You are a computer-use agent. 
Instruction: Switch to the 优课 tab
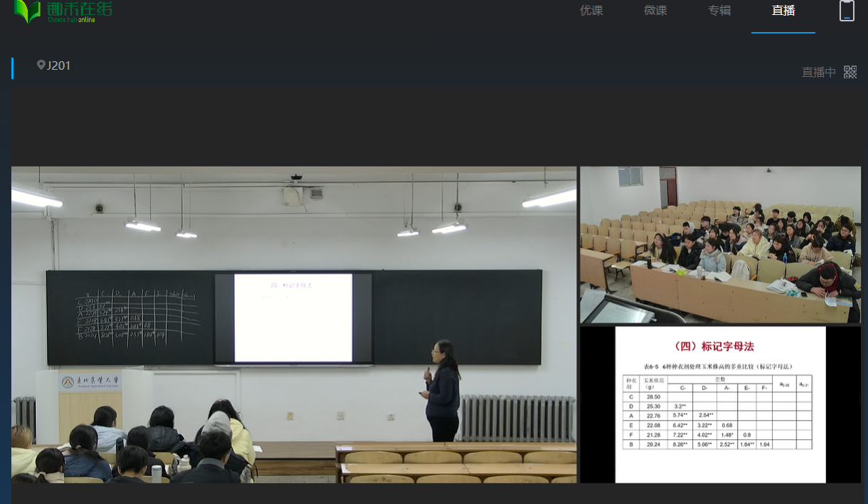[x=591, y=11]
